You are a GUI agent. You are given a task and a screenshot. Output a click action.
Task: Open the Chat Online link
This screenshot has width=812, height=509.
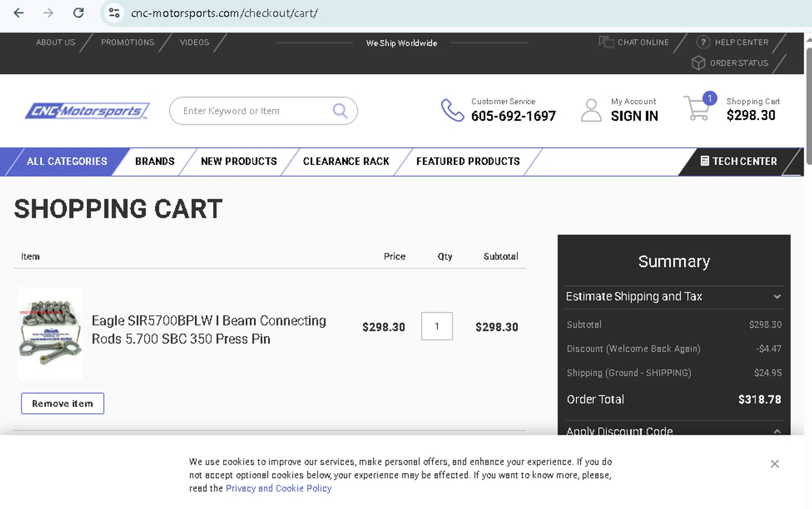click(643, 42)
